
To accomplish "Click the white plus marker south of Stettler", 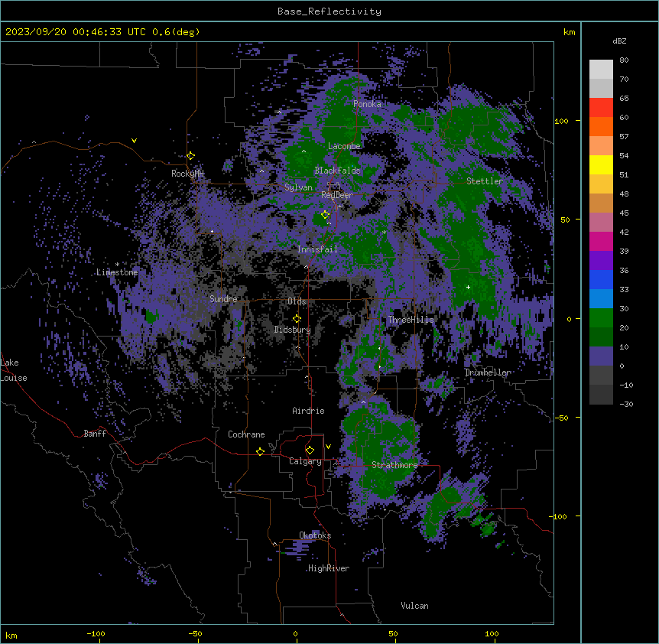I will (x=468, y=287).
